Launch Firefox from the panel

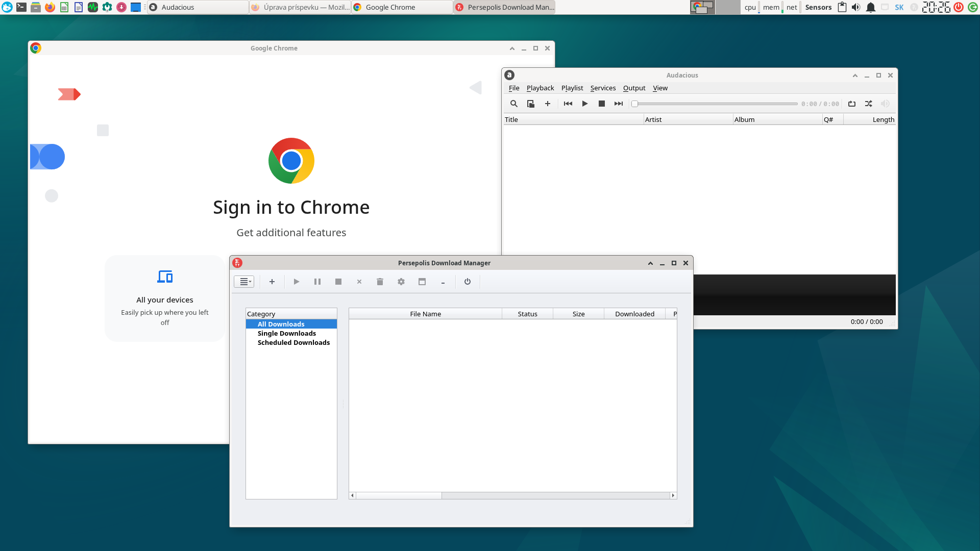50,7
